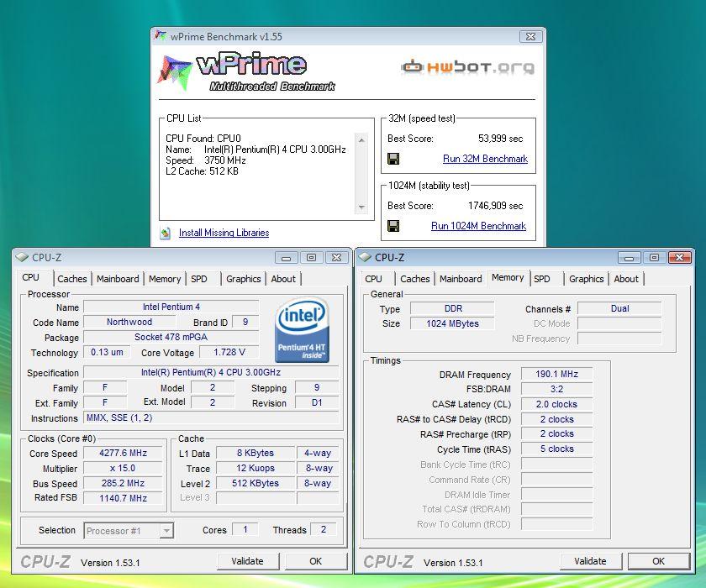The width and height of the screenshot is (706, 588).
Task: Close the right CPU-Z window with red X
Action: click(679, 258)
